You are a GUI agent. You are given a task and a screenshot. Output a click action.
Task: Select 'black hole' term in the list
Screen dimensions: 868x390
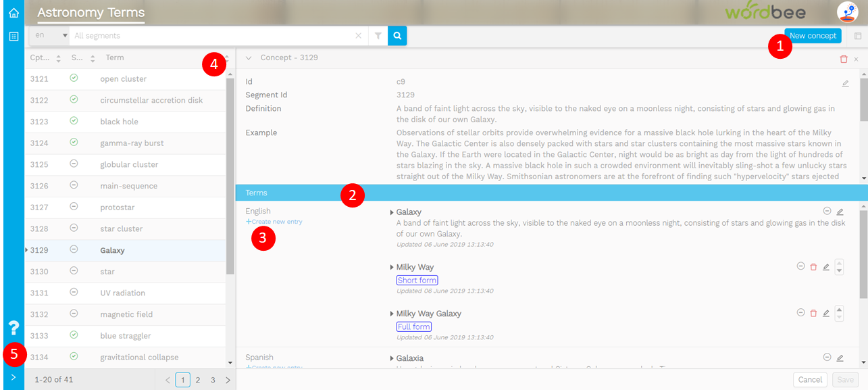pos(120,122)
